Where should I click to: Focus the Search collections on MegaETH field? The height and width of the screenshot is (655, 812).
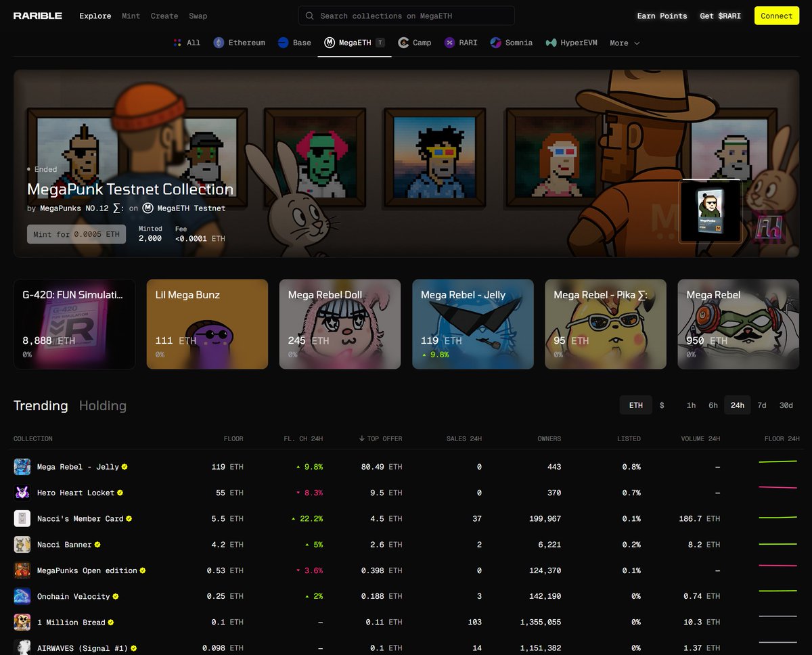(x=406, y=16)
